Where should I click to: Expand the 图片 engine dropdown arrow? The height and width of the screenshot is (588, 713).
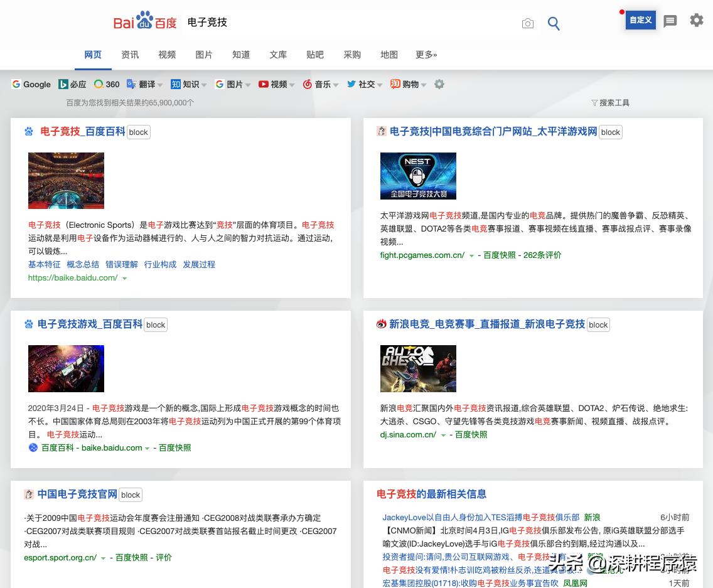tap(248, 85)
